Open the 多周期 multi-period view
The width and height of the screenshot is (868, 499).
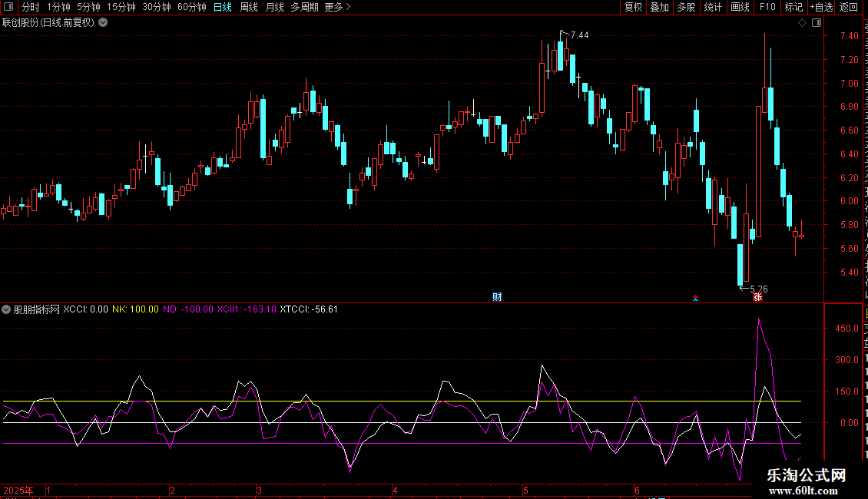tap(304, 7)
